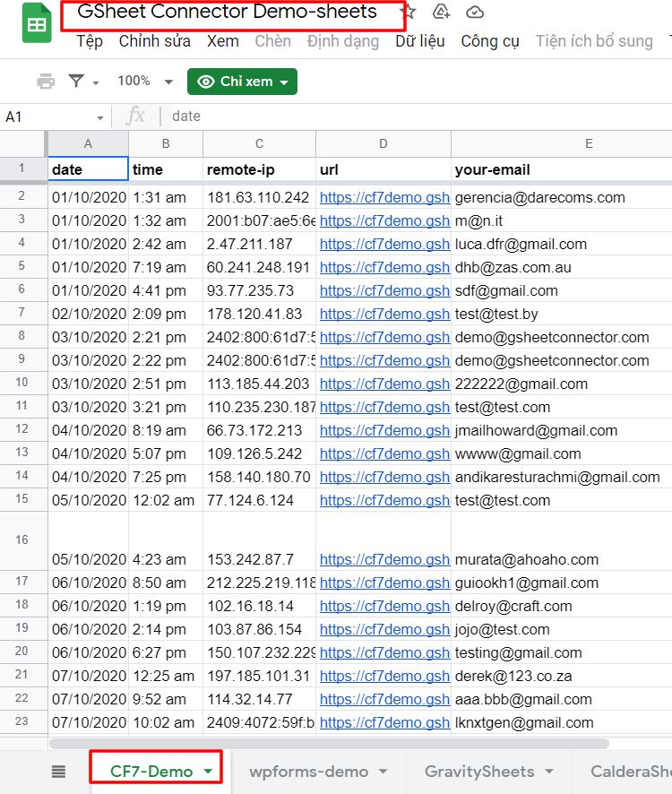This screenshot has height=794, width=672.
Task: Open the cf7demo link in row 2
Action: point(384,197)
